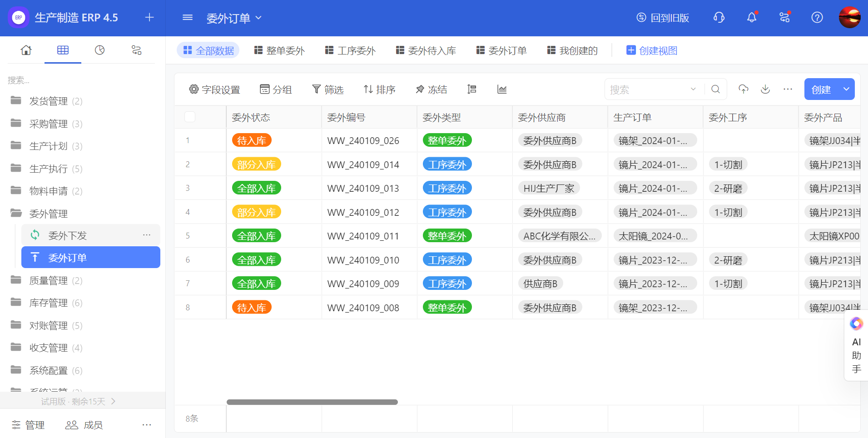Expand the search field selector dropdown
Viewport: 868px width, 438px height.
[x=693, y=89]
